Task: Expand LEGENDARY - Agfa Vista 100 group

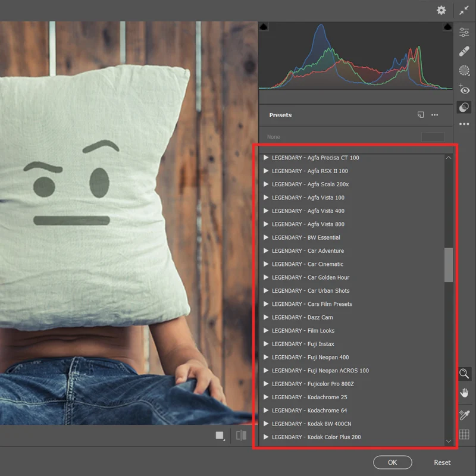Action: 266,198
